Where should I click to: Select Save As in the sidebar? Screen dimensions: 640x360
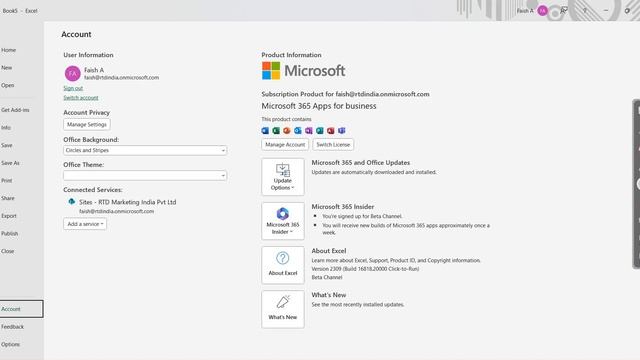[x=10, y=163]
